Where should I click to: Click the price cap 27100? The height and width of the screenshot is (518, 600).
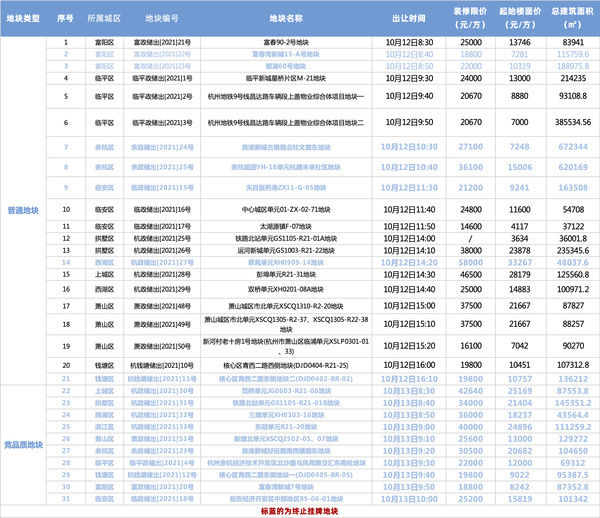tap(471, 147)
